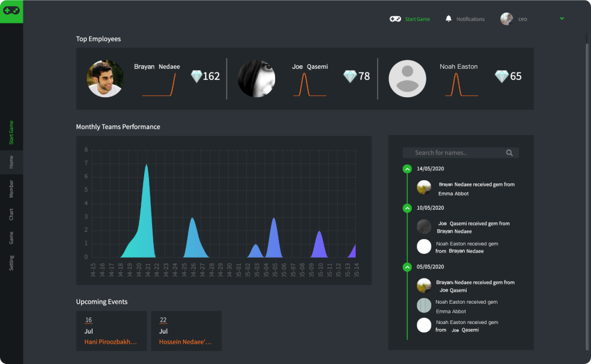Click the avatar next to the ceo label
This screenshot has height=364, width=591.
coord(506,18)
